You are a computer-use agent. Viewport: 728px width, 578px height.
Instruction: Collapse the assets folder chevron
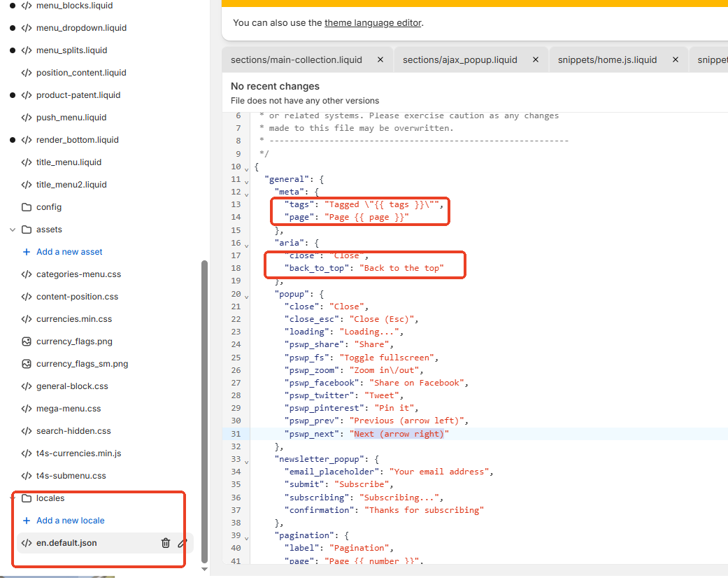click(x=13, y=230)
